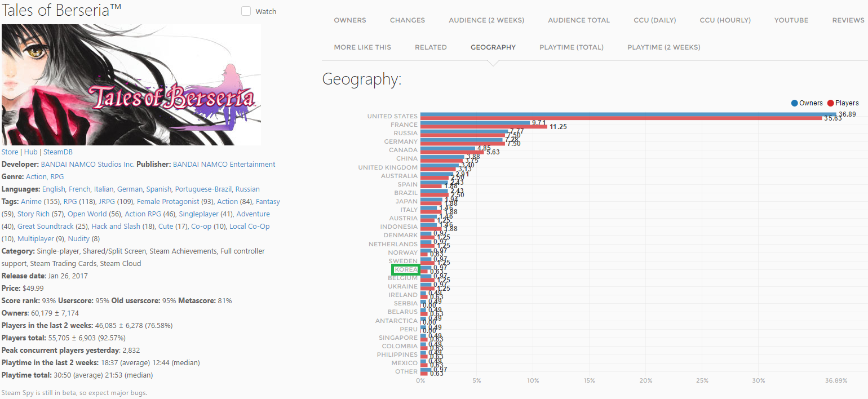Screen dimensions: 868x399
Task: Switch to the Changes tab
Action: 408,20
